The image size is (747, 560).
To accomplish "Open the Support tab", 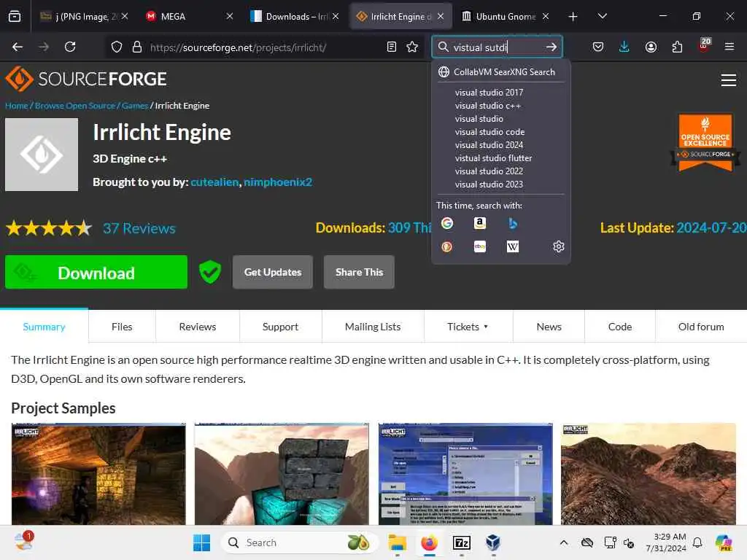I will tap(280, 327).
